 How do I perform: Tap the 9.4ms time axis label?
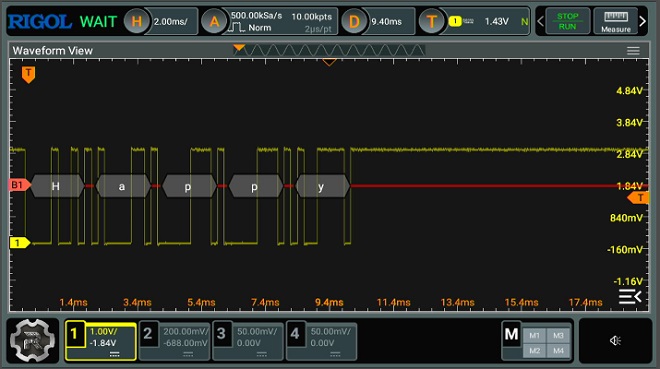pyautogui.click(x=329, y=302)
